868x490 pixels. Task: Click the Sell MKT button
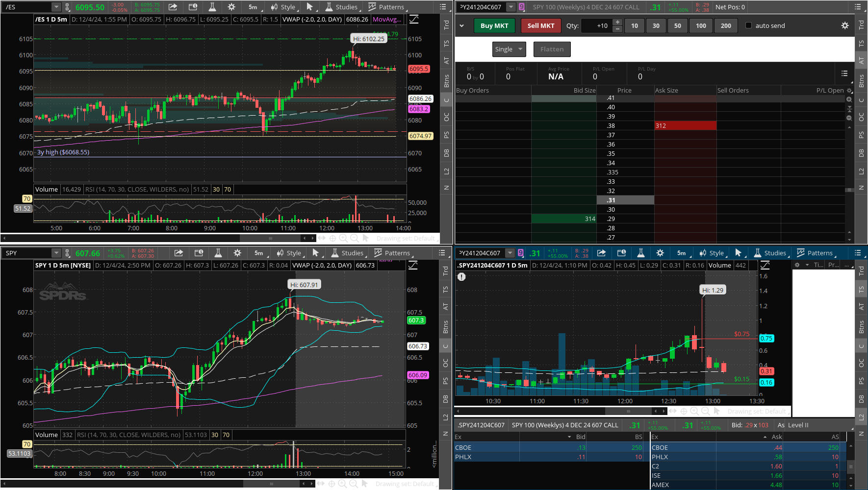pos(541,25)
